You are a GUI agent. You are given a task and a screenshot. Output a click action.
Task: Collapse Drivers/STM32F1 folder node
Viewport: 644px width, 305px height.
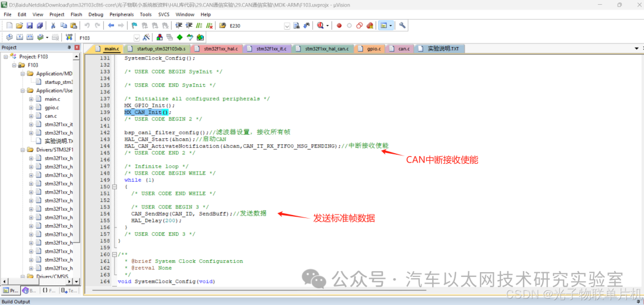point(23,150)
